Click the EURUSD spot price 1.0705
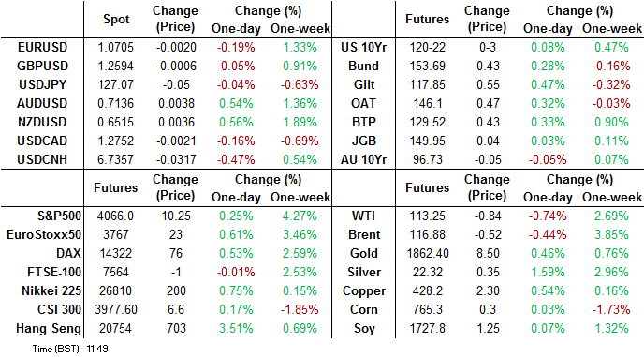The height and width of the screenshot is (357, 644). 115,47
